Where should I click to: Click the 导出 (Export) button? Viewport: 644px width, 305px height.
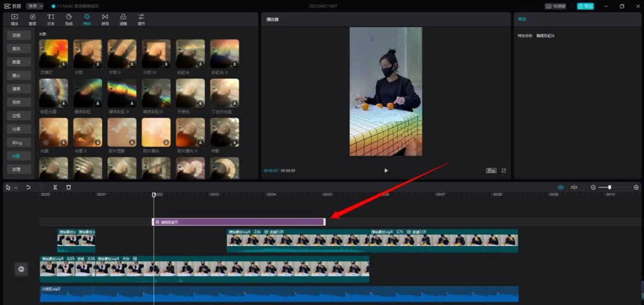(585, 6)
